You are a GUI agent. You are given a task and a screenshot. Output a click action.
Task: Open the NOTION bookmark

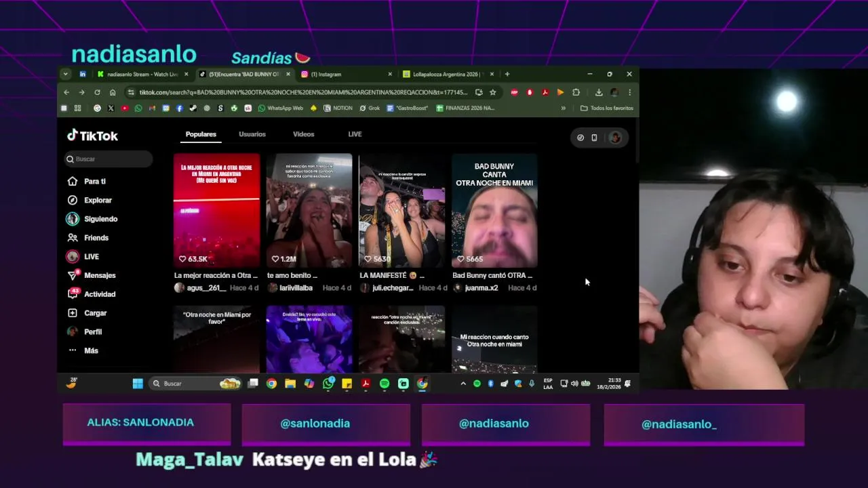click(x=338, y=108)
